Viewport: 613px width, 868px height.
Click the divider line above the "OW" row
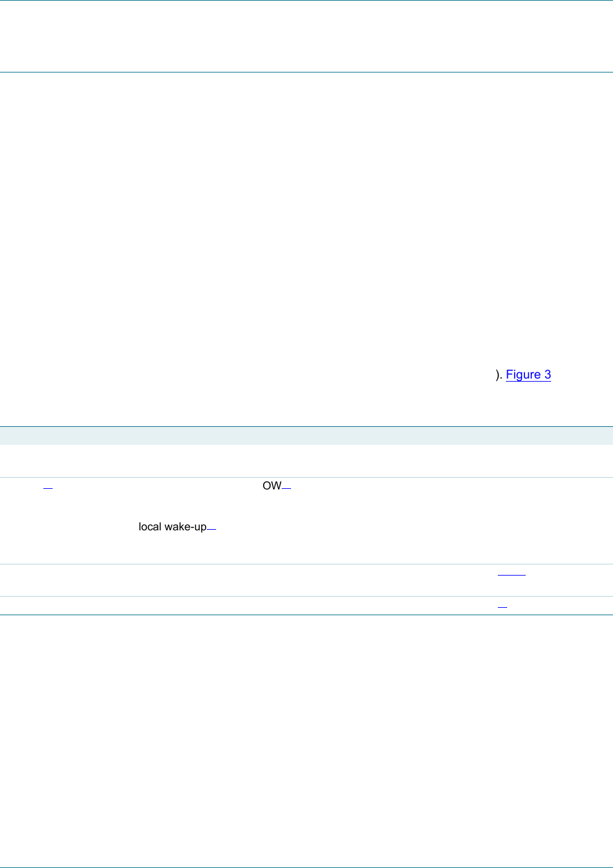coord(306,477)
